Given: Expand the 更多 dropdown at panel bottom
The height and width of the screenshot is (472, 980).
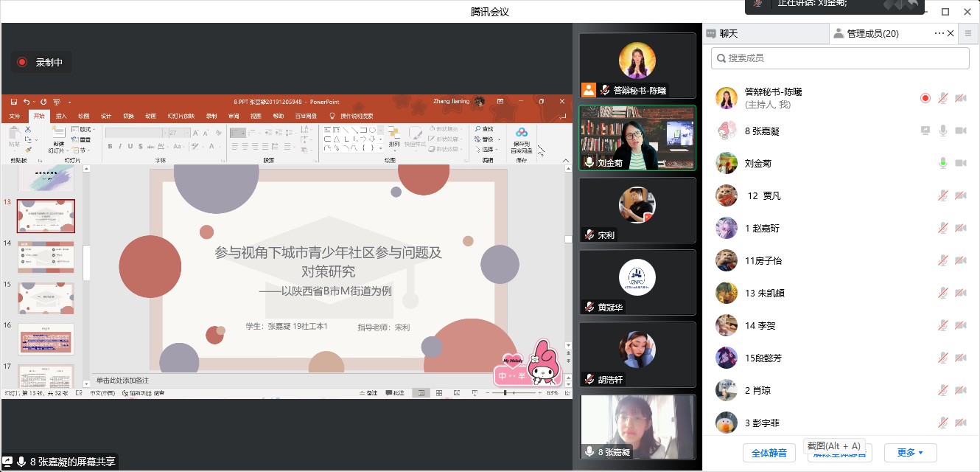Looking at the screenshot, I should pos(905,453).
